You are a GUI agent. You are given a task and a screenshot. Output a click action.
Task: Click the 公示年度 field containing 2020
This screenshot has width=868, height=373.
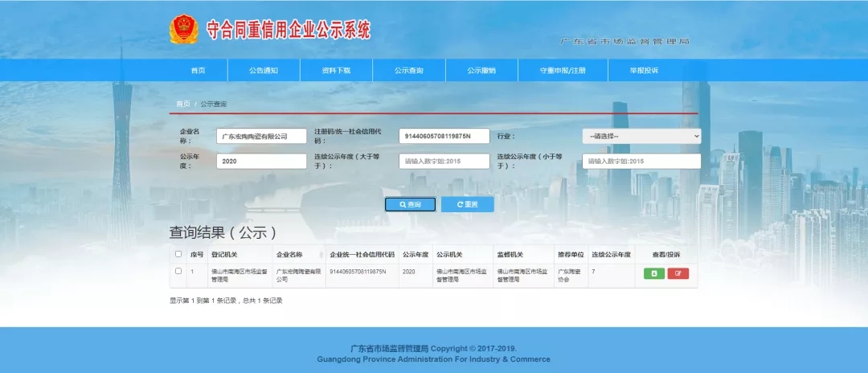tap(261, 162)
